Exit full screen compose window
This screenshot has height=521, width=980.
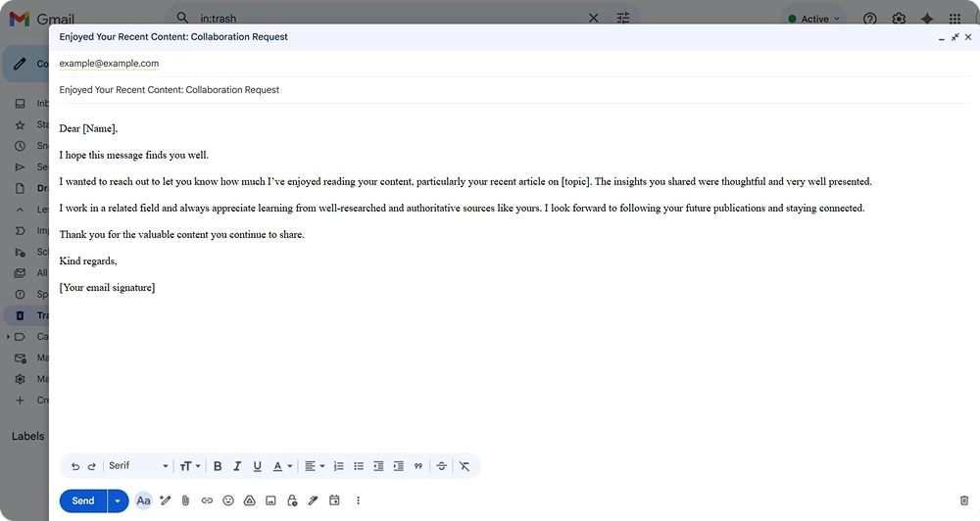(x=955, y=37)
